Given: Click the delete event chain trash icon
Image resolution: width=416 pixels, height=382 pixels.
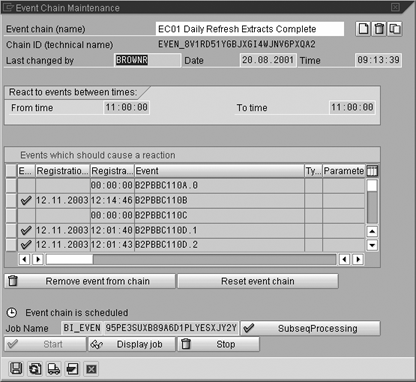Looking at the screenshot, I should (x=379, y=29).
